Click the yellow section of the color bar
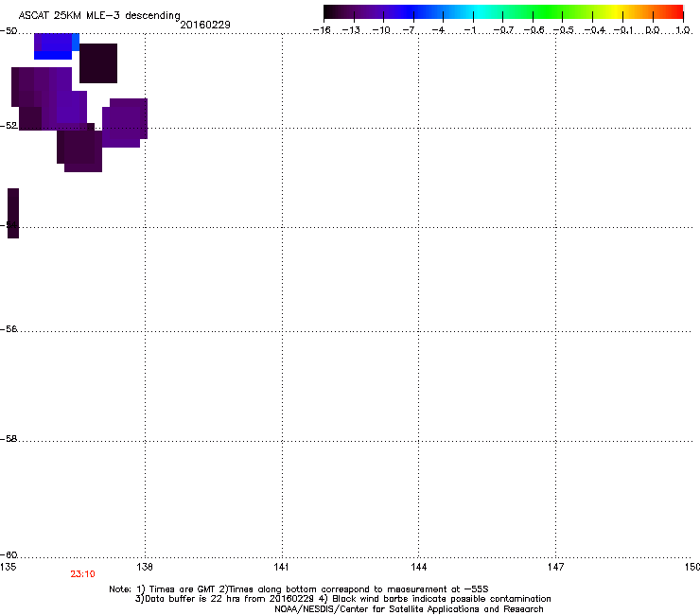The image size is (700, 615). tap(616, 11)
